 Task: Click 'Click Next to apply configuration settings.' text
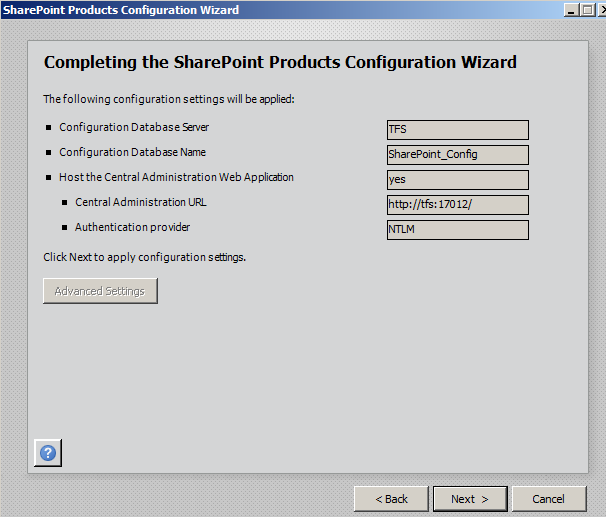coord(145,257)
